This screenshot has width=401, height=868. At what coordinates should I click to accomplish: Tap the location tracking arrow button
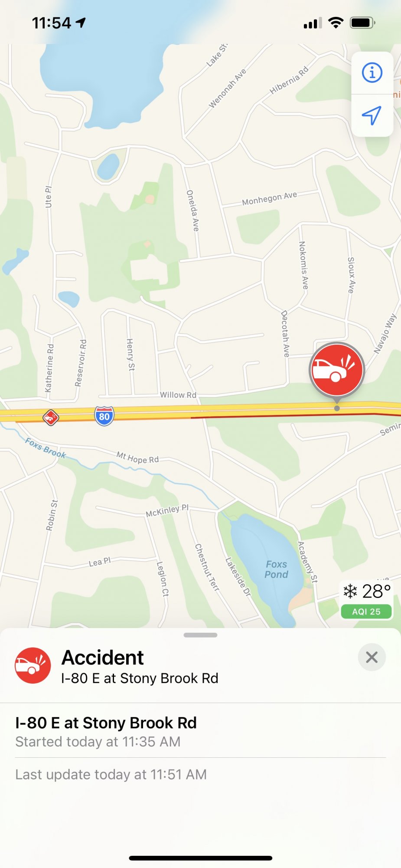372,115
